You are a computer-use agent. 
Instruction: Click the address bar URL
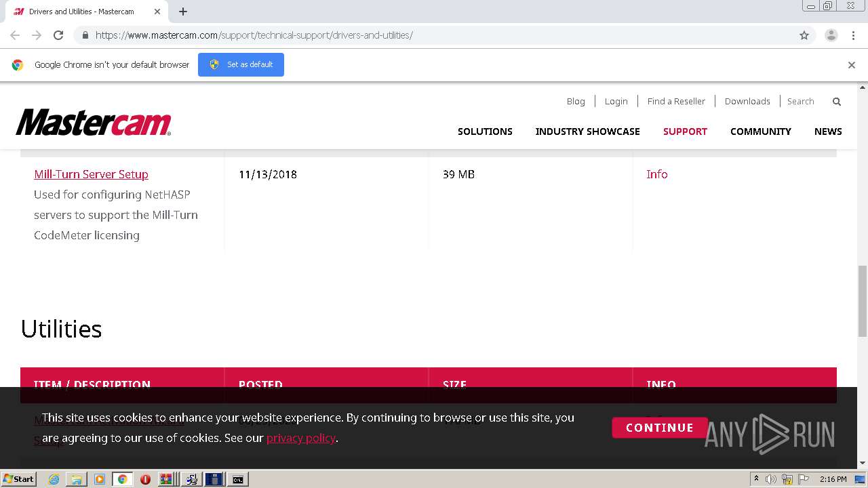click(254, 35)
